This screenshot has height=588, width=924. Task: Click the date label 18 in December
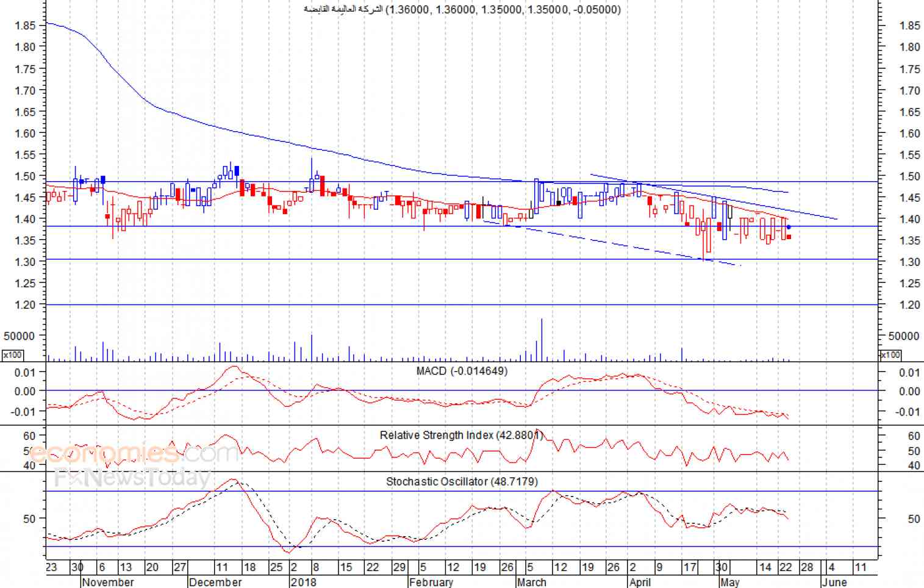[x=249, y=567]
